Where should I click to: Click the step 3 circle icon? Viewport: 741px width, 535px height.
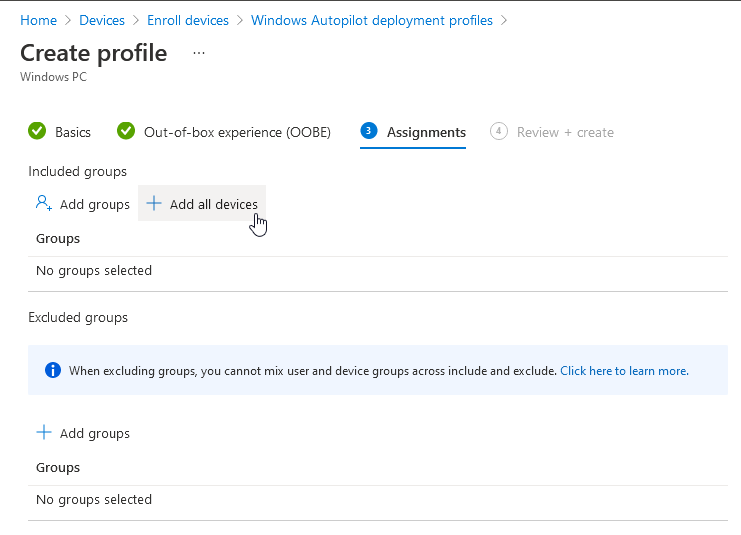click(x=369, y=131)
